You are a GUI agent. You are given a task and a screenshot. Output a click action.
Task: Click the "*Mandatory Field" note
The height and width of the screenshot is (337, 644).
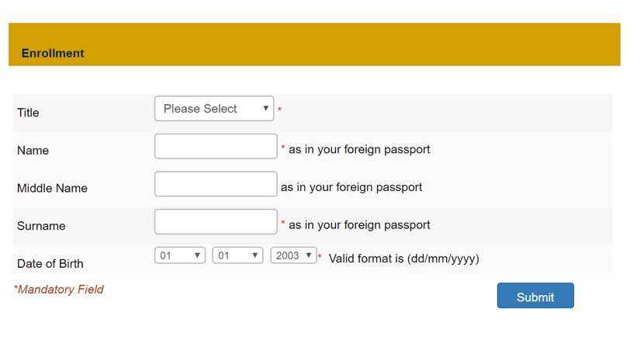tap(59, 290)
